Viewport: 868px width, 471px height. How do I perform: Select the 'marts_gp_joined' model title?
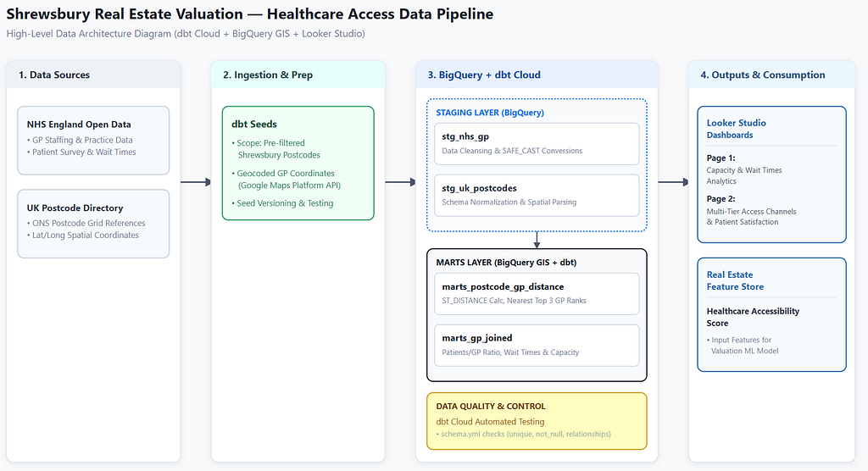pyautogui.click(x=477, y=338)
